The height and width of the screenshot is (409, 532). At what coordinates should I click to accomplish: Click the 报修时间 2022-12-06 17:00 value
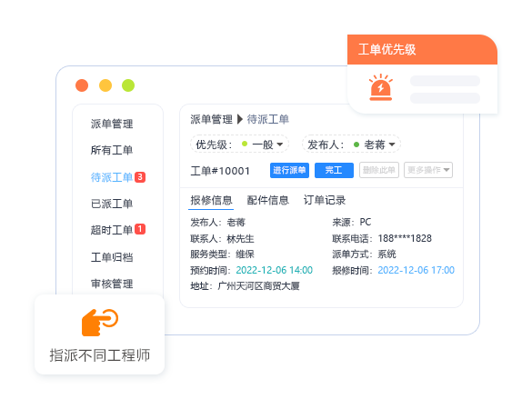tap(416, 270)
